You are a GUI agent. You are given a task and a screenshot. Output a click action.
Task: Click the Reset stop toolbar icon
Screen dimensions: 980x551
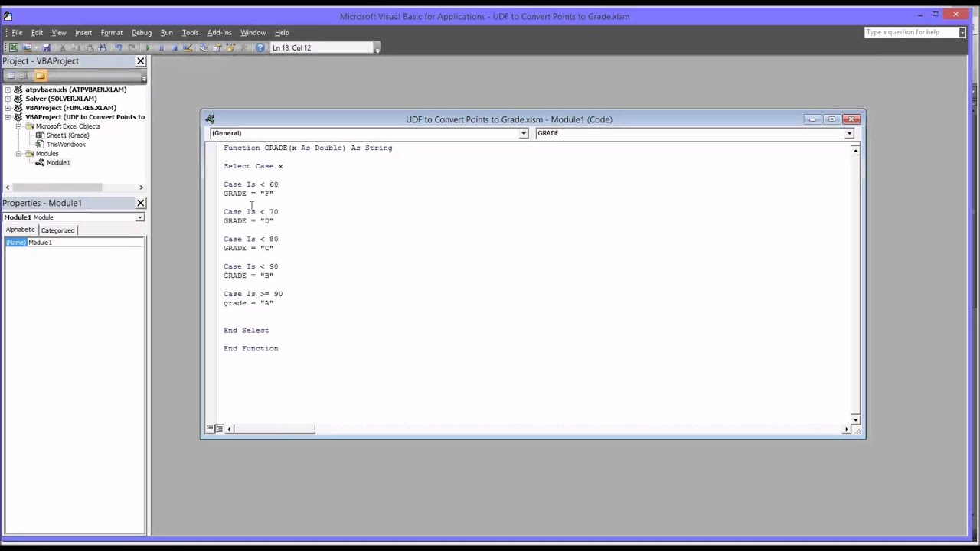point(175,47)
